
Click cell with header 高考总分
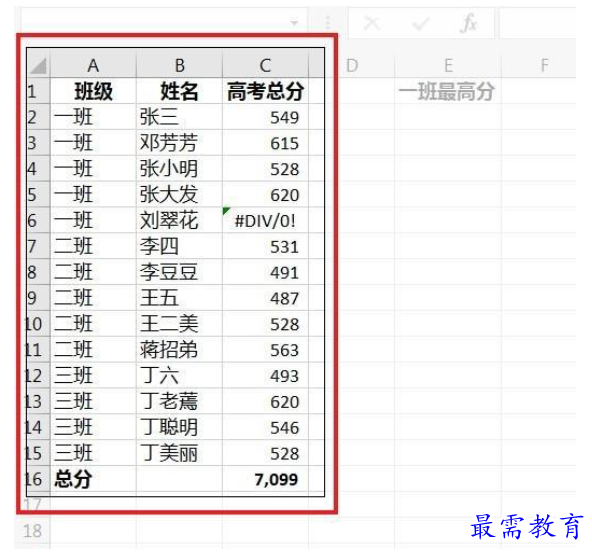coord(265,91)
